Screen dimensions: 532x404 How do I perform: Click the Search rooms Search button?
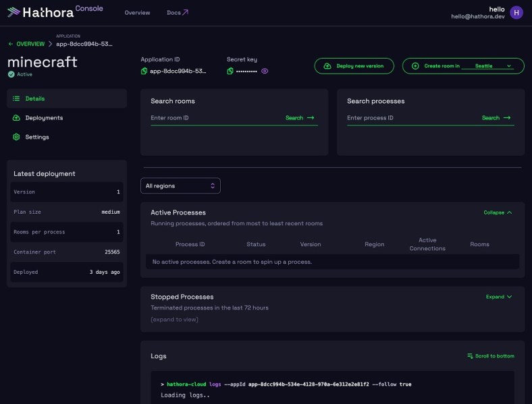pyautogui.click(x=300, y=117)
